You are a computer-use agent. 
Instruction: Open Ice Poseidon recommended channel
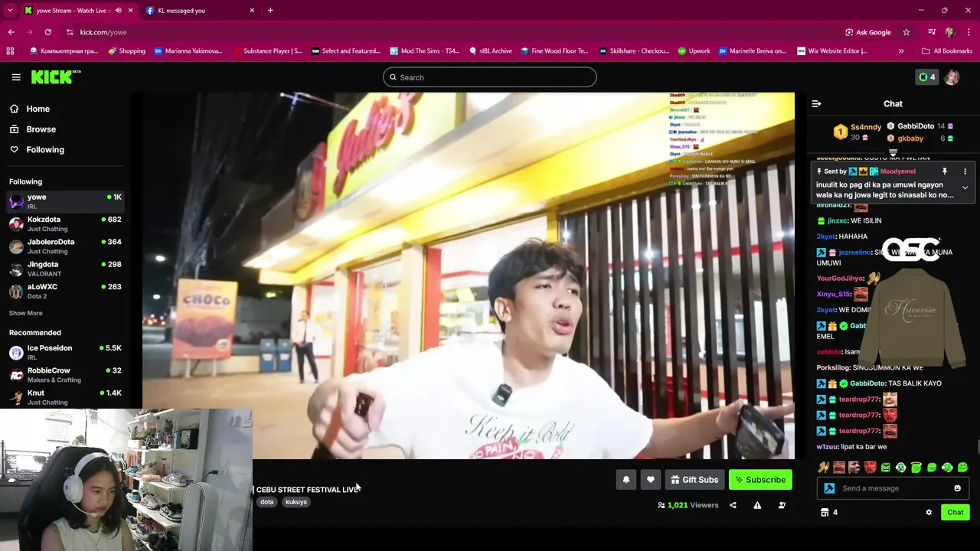[66, 352]
